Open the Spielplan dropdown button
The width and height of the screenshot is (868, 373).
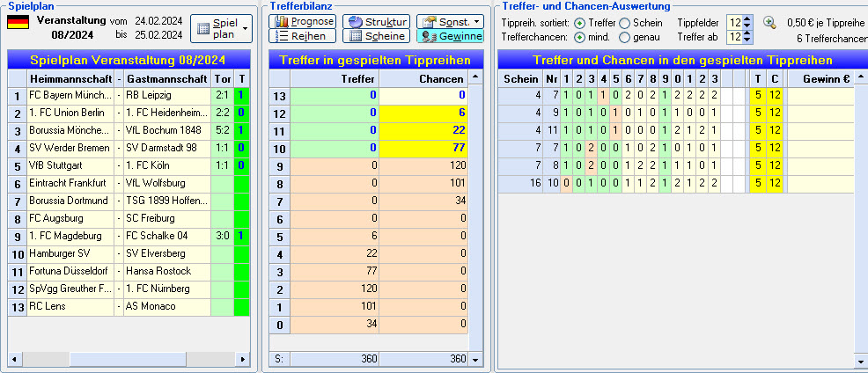[221, 29]
